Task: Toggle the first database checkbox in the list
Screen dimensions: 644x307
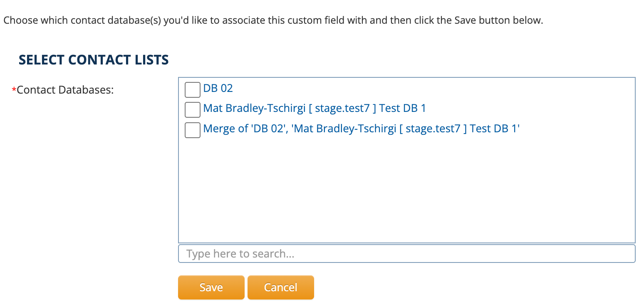Action: click(192, 89)
